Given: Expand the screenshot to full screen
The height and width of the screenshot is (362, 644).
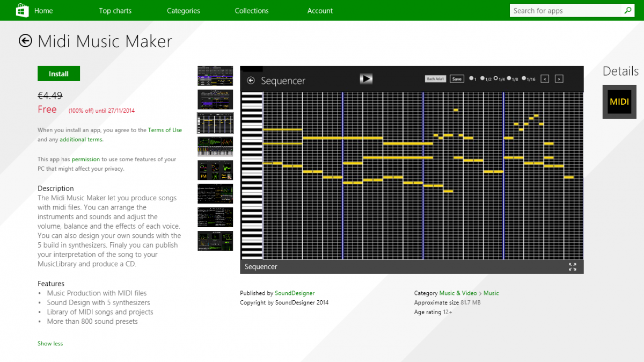Looking at the screenshot, I should click(x=573, y=267).
